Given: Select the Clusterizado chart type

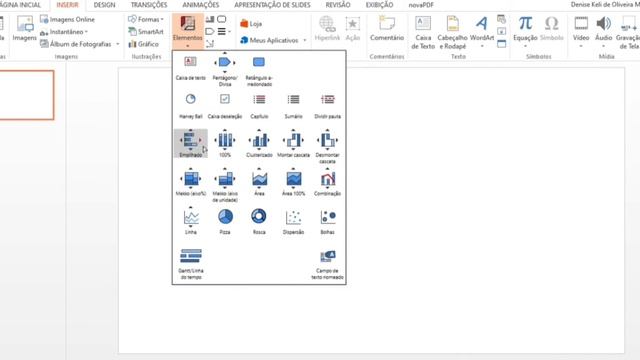Looking at the screenshot, I should pos(259,143).
